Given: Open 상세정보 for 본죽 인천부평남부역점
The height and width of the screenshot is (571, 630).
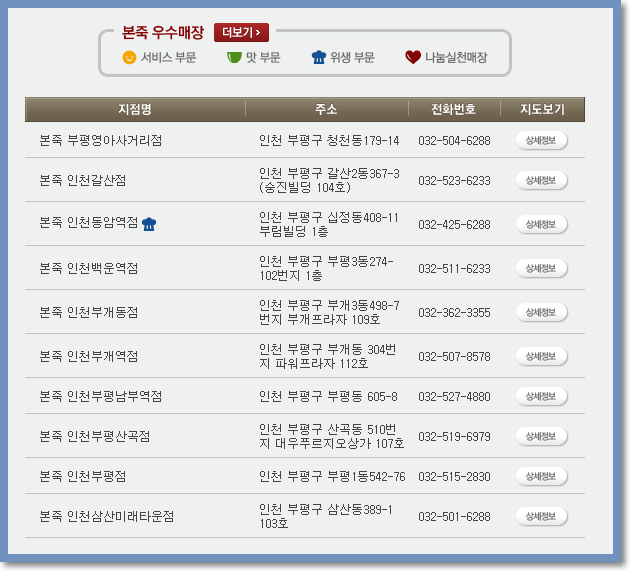Looking at the screenshot, I should [x=541, y=396].
